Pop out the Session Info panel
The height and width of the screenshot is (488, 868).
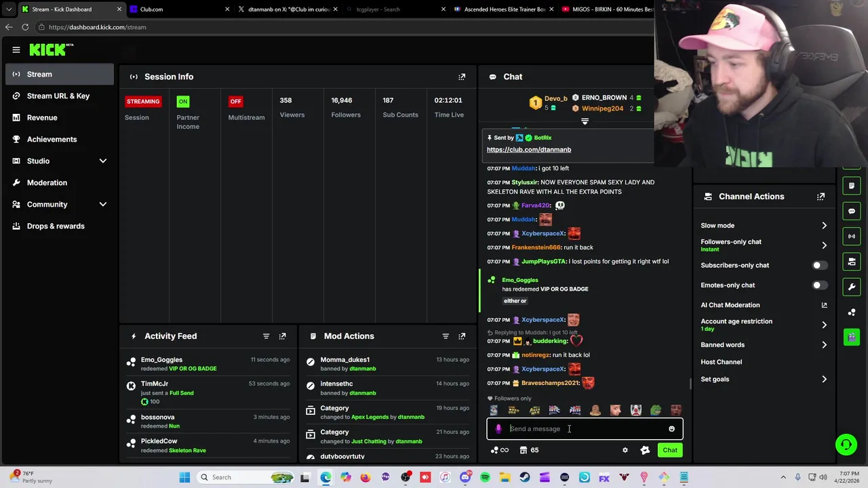[x=462, y=77]
